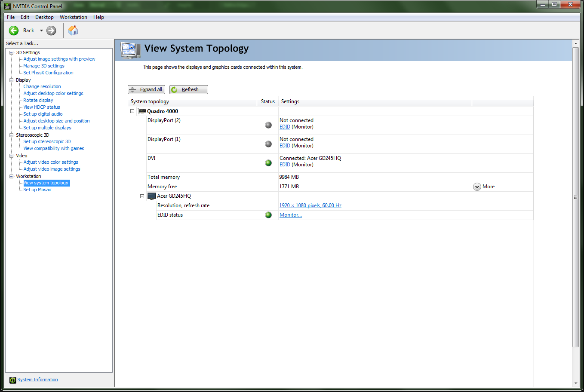Click the Quadro 4000 graphics card icon
584x392 pixels.
[x=142, y=111]
